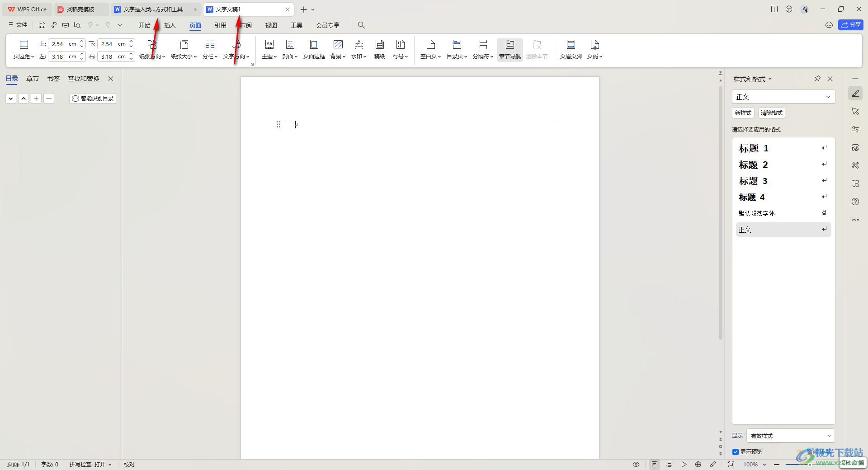Click the search magnifier icon in ribbon
This screenshot has width=868, height=470.
(x=361, y=25)
